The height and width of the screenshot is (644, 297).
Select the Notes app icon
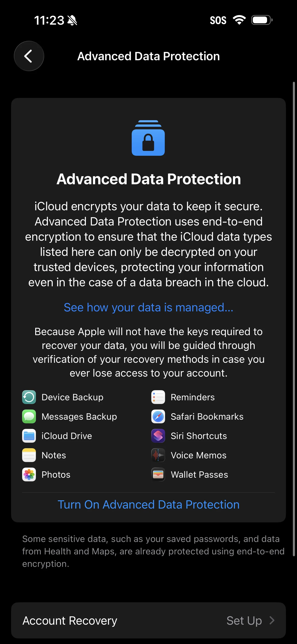click(x=29, y=455)
